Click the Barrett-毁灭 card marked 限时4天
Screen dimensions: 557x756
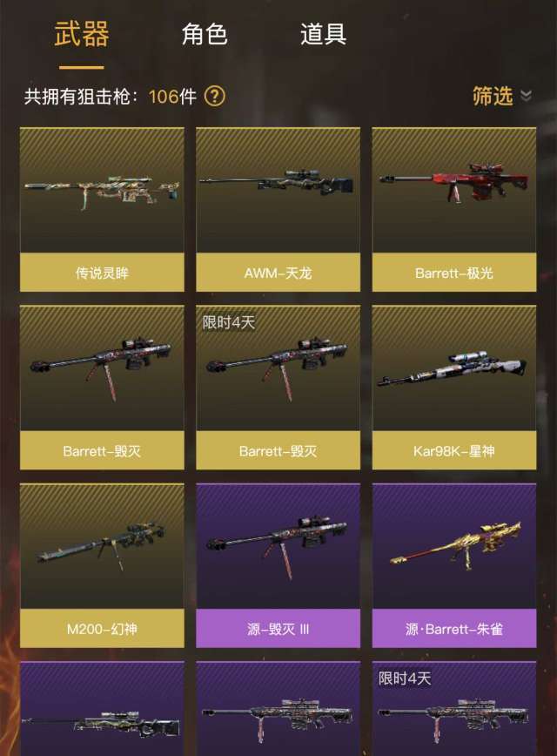(x=278, y=388)
